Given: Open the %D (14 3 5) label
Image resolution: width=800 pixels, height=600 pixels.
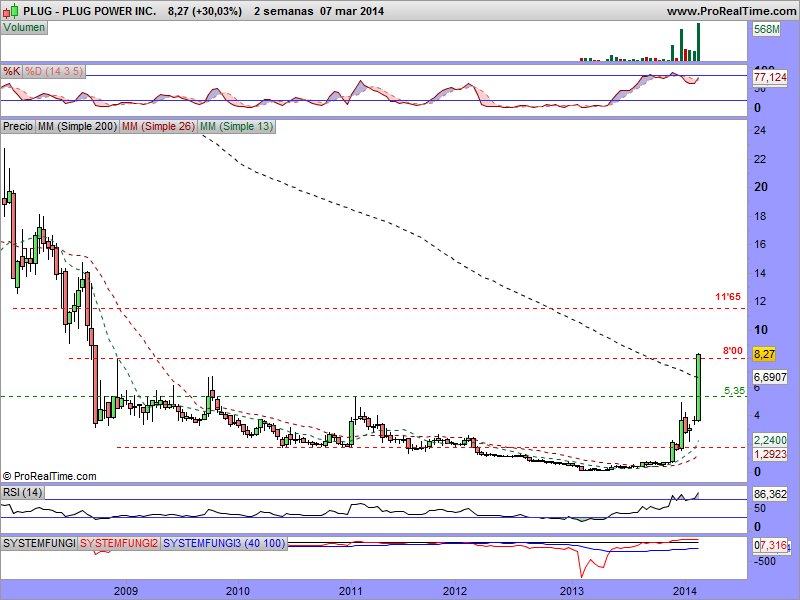Looking at the screenshot, I should 54,71.
